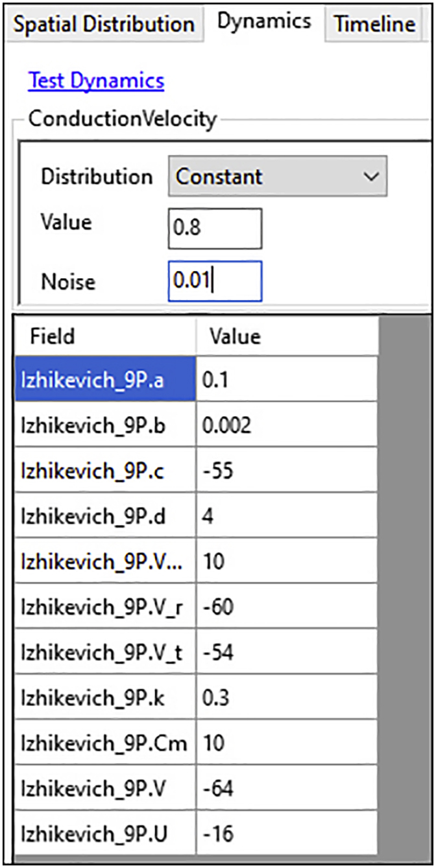Switch to the Spatial Distribution tab

(x=104, y=25)
